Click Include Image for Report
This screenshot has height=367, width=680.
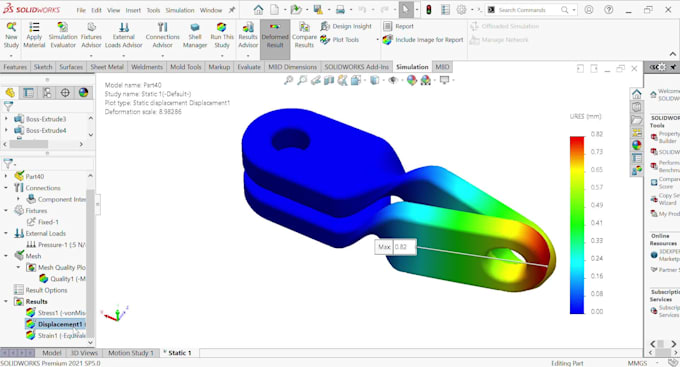[423, 40]
